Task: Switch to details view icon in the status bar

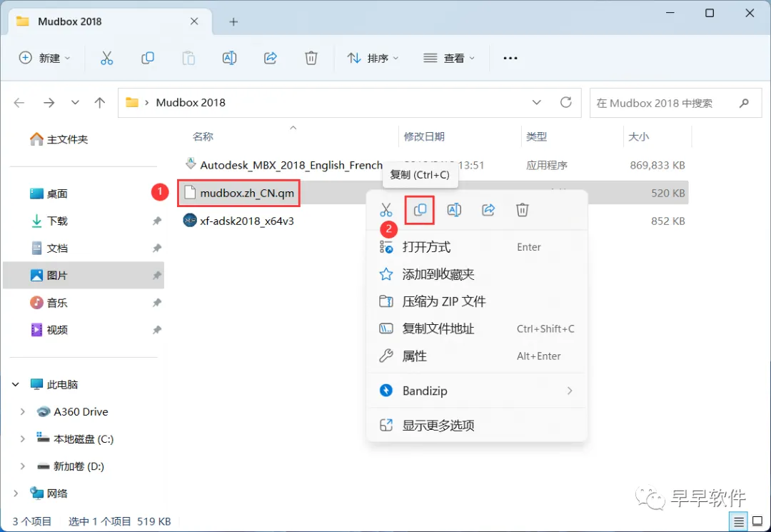Action: tap(739, 522)
